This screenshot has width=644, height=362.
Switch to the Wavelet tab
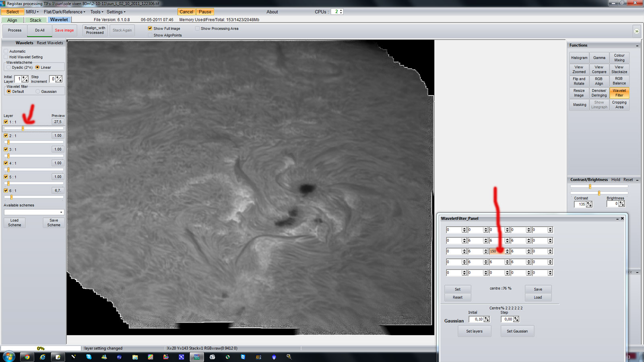59,20
